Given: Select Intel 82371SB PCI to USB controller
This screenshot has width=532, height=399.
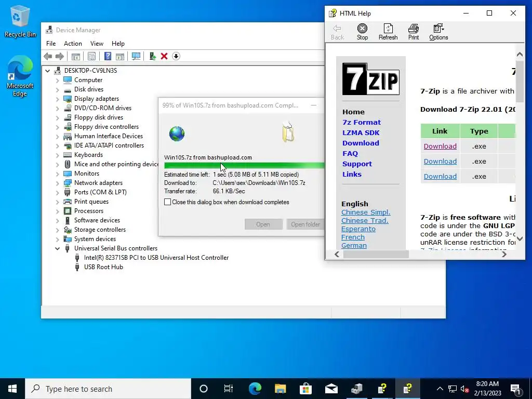Looking at the screenshot, I should [x=156, y=258].
